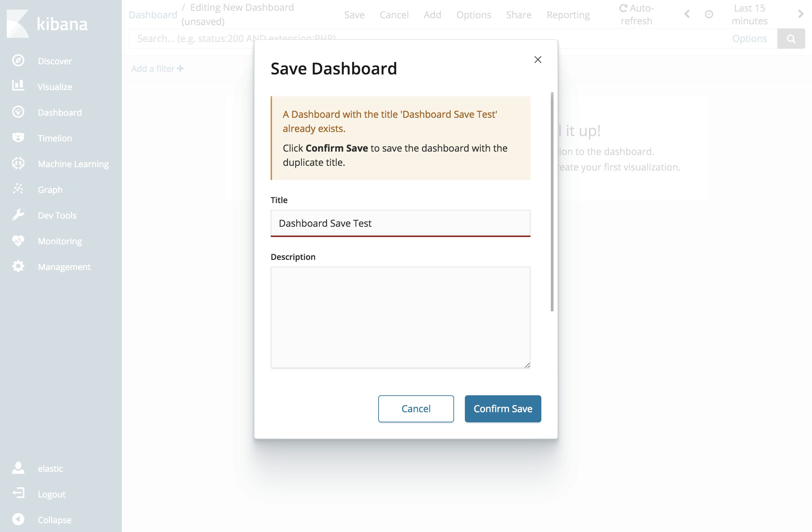Select the Visualize icon
The image size is (812, 532).
18,86
